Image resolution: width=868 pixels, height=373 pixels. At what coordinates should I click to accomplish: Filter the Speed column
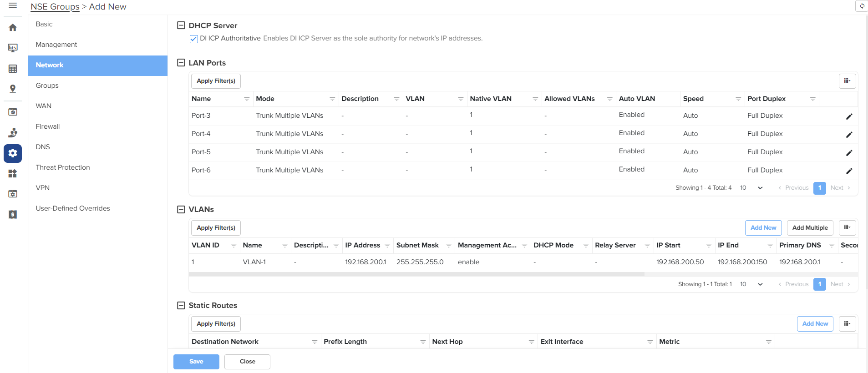738,99
